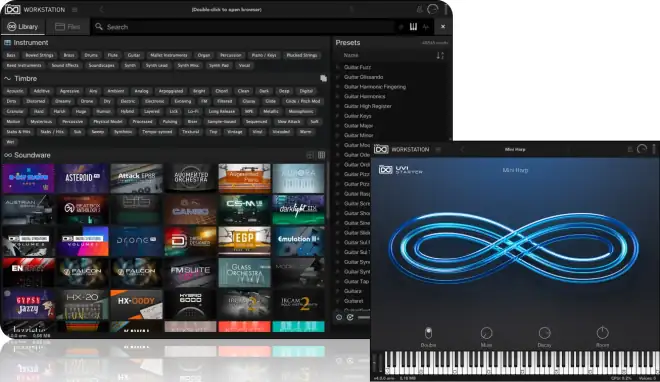Sort presets with the A-Z sort icon
This screenshot has width=660, height=382.
(440, 56)
